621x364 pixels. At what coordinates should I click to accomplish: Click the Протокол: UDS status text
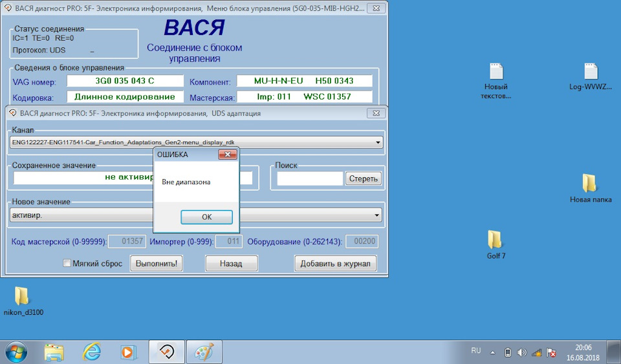[39, 50]
